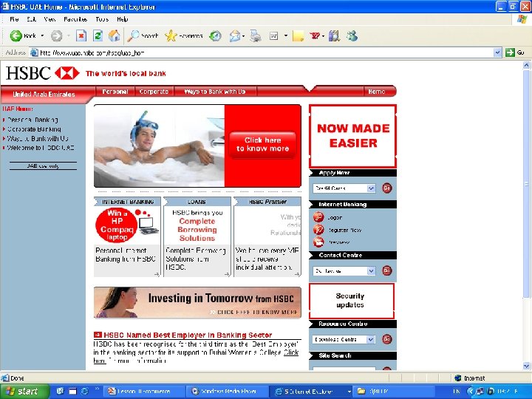Viewport: 532px width, 399px height.
Task: Click the red toolbar icon beside the note icon
Action: pos(315,35)
